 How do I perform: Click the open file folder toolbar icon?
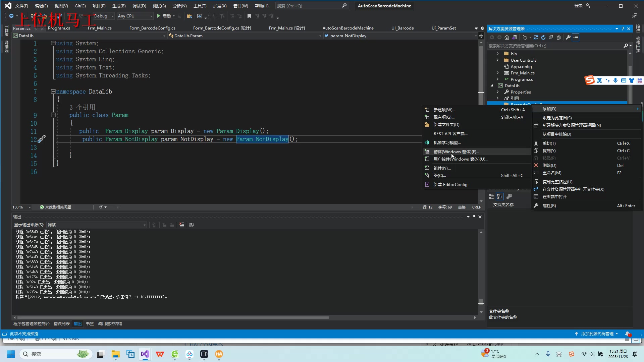click(x=189, y=16)
